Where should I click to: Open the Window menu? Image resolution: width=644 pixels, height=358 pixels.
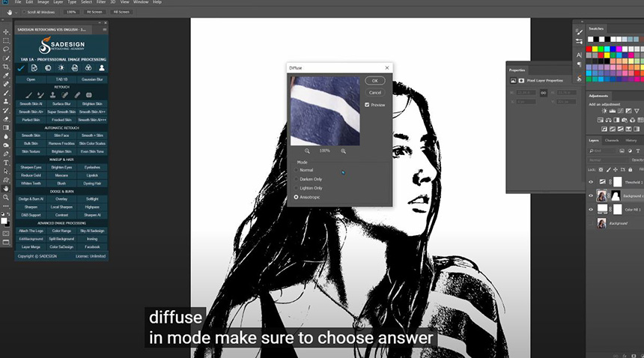pyautogui.click(x=141, y=2)
